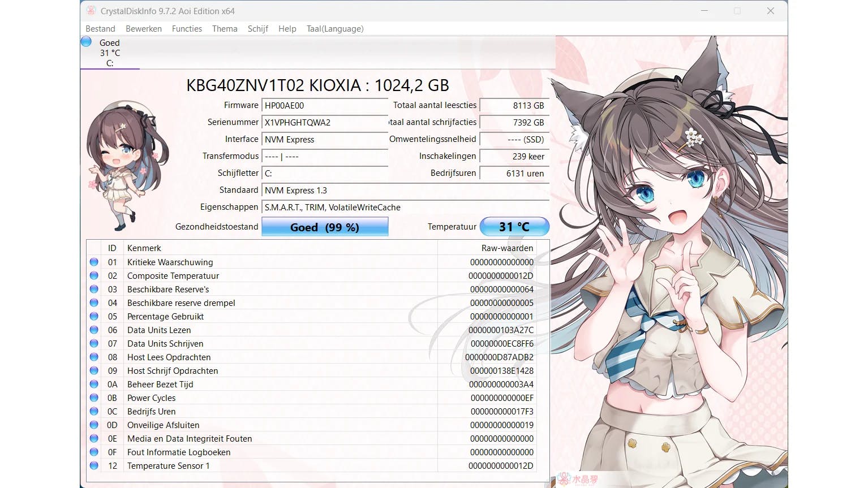
Task: Click status orb for Beheer Bezet Tijd
Action: [94, 384]
